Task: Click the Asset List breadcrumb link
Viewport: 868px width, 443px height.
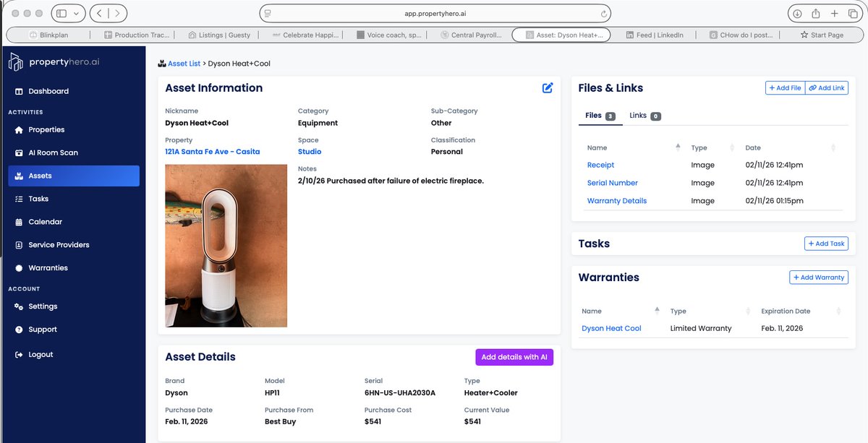Action: [x=184, y=64]
